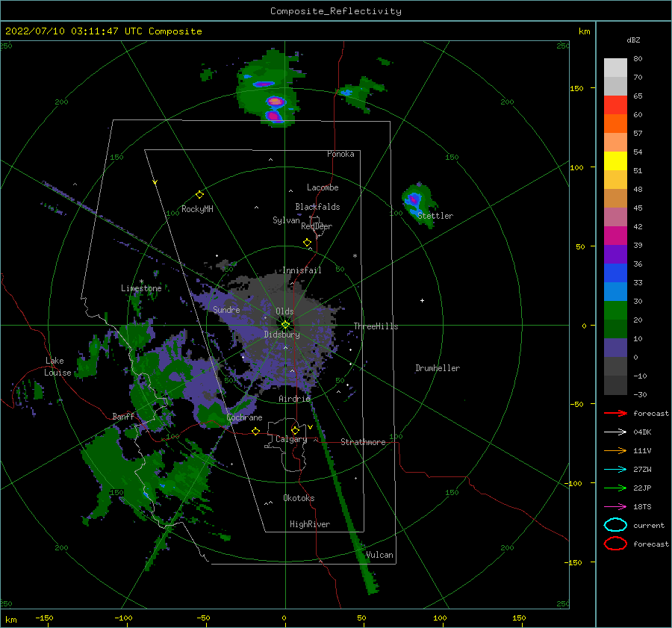Click the Lake Louise label
Screen dimensions: 672x628
pyautogui.click(x=57, y=367)
